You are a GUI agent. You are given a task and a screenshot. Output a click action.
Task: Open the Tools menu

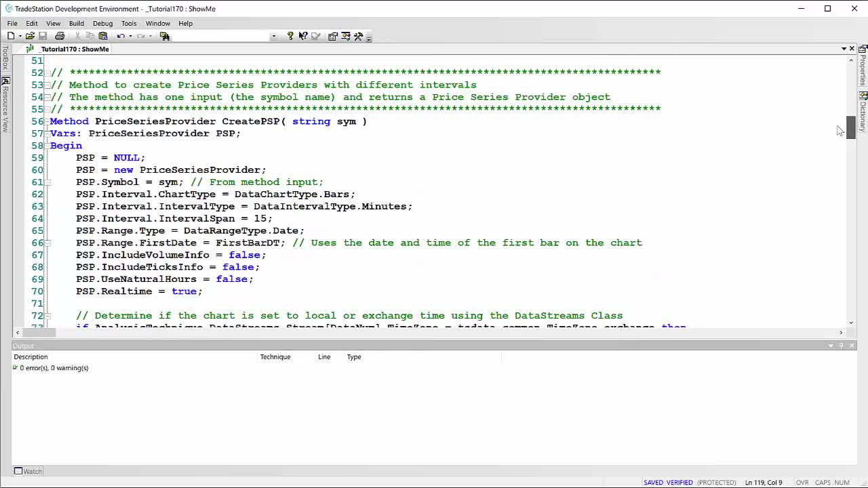(129, 23)
